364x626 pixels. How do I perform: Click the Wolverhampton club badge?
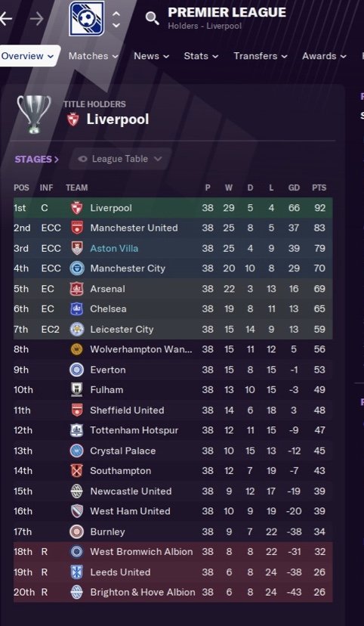coord(76,349)
